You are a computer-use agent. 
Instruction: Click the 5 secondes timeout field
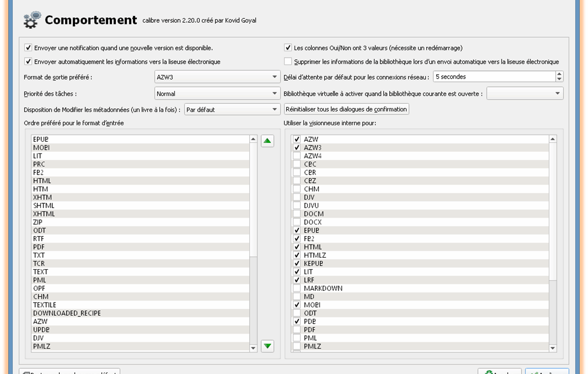pos(494,76)
